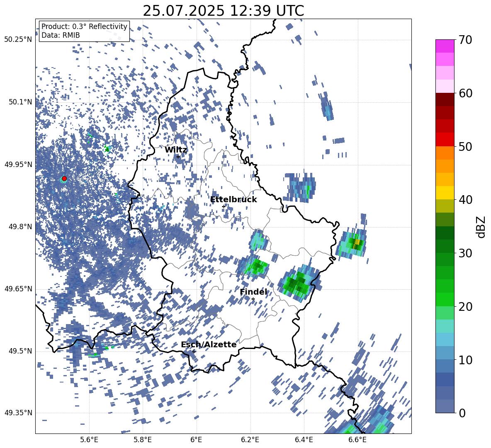Click the Product: 0.3° Reflectivity text
This screenshot has height=448, width=491.
84,26
